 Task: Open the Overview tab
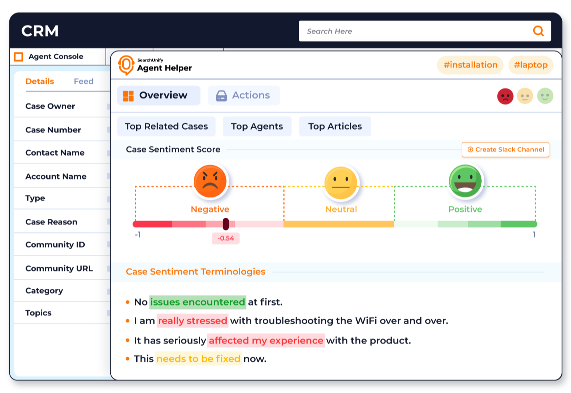point(158,95)
